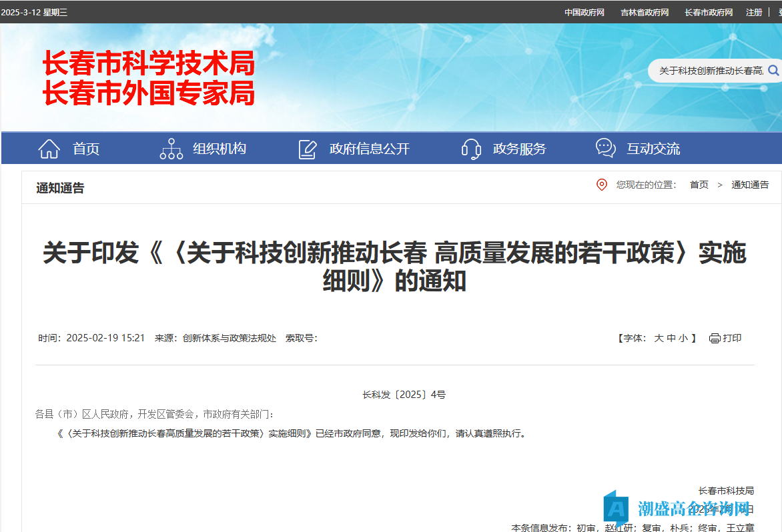Click the 首页 breadcrumb link
782x532 pixels.
(699, 185)
